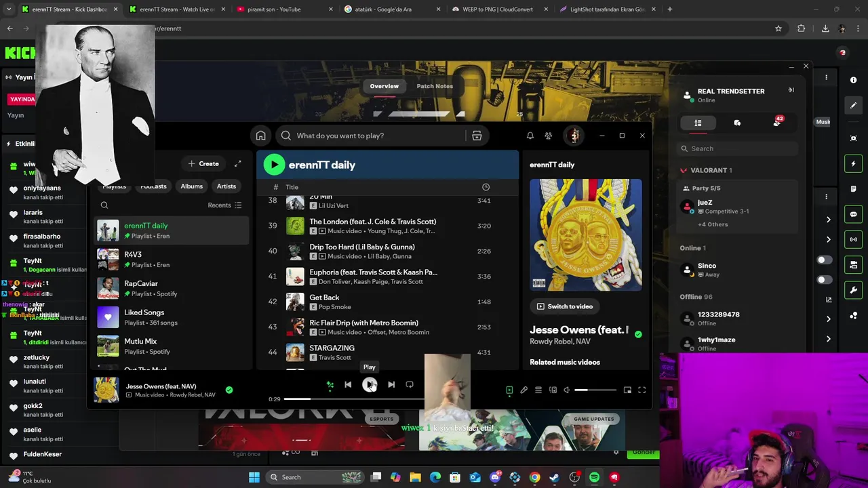Open the RapCaviar playlist

pos(172,289)
